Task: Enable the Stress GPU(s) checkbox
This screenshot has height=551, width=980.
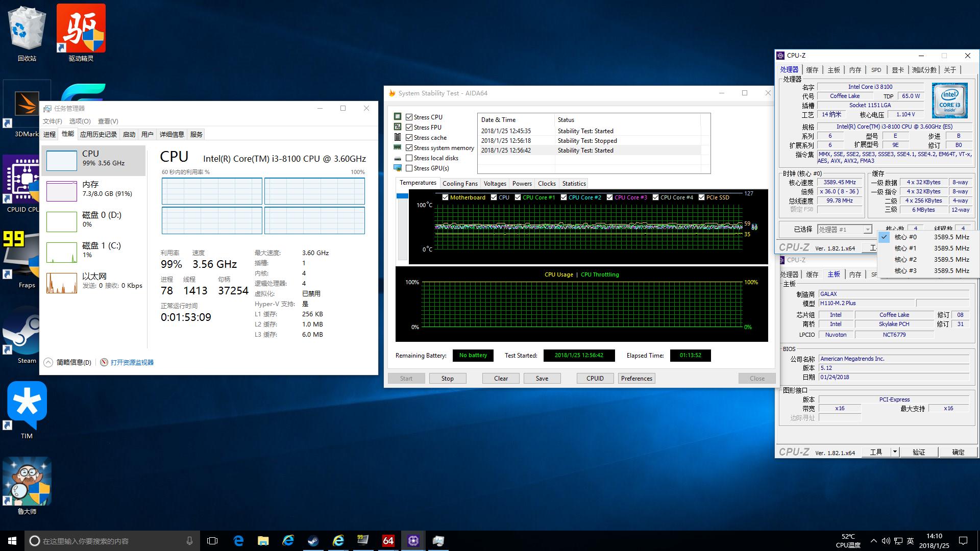Action: [409, 168]
